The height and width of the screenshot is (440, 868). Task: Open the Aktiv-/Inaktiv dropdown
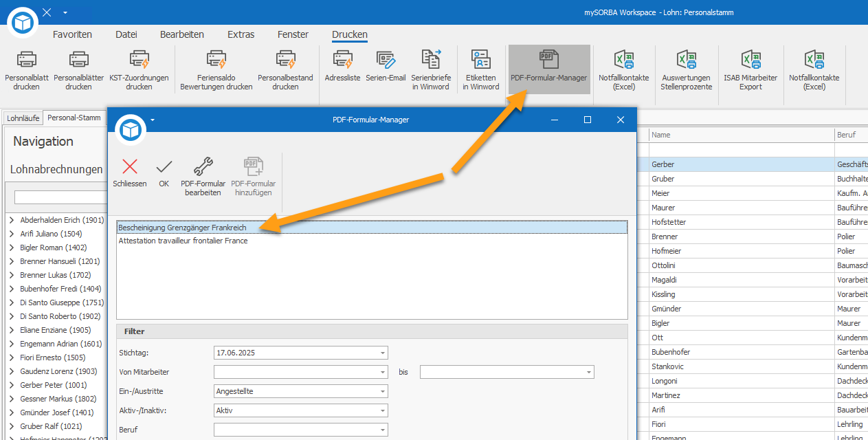click(383, 410)
